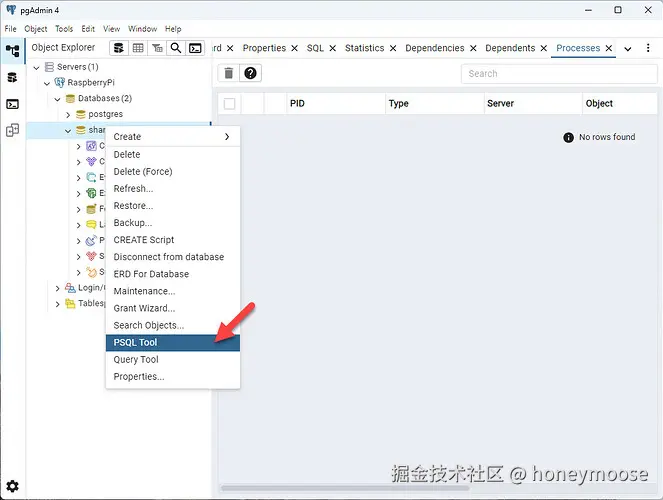Click the RaspberryPi server elephant icon
This screenshot has height=500, width=663.
tap(60, 82)
